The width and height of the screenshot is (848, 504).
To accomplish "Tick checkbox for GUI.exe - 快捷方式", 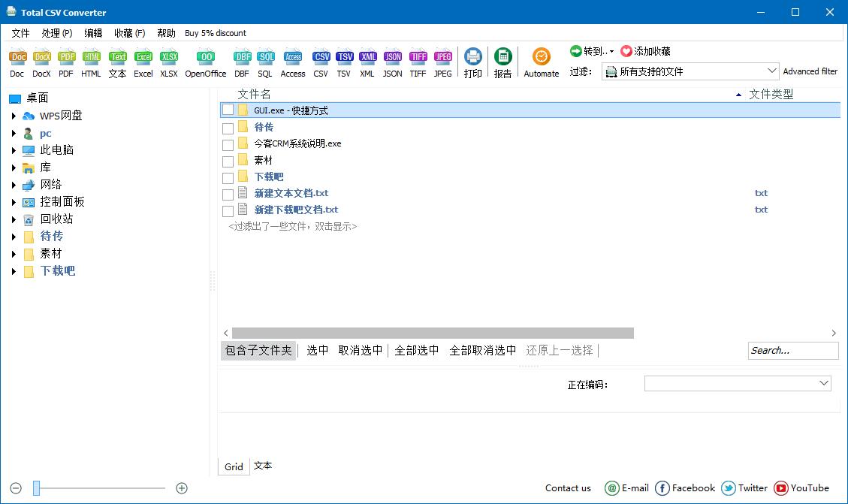I will 228,110.
